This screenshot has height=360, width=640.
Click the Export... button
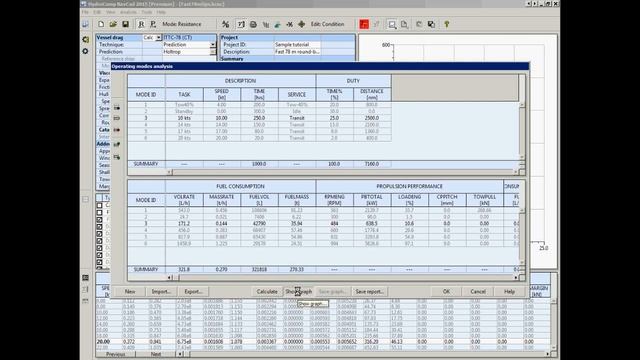(x=193, y=291)
